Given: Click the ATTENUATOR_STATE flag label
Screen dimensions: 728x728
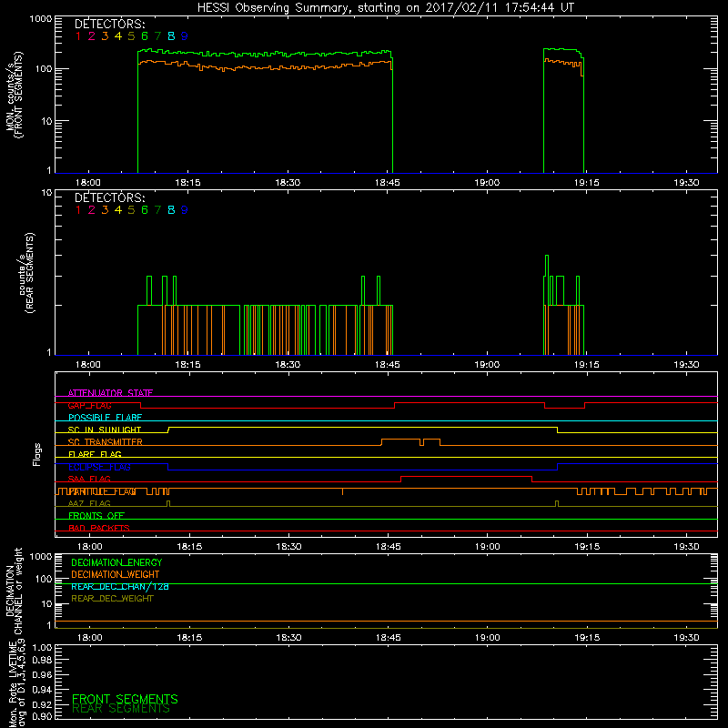Looking at the screenshot, I should (x=110, y=393).
